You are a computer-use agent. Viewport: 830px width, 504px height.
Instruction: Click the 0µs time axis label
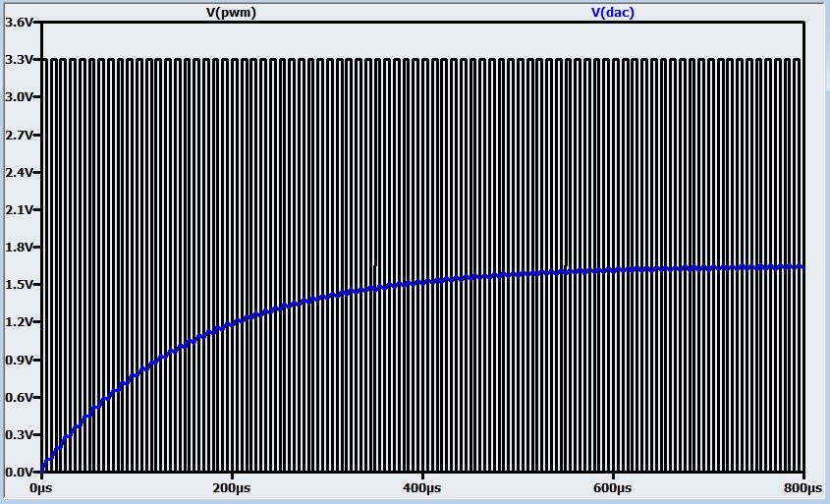[x=40, y=487]
